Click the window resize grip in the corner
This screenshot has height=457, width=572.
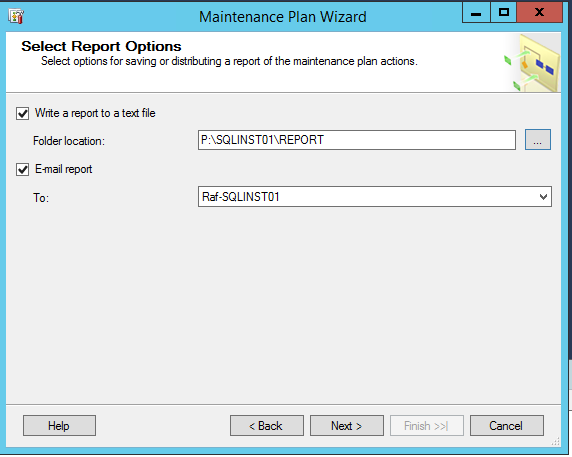tap(556, 442)
